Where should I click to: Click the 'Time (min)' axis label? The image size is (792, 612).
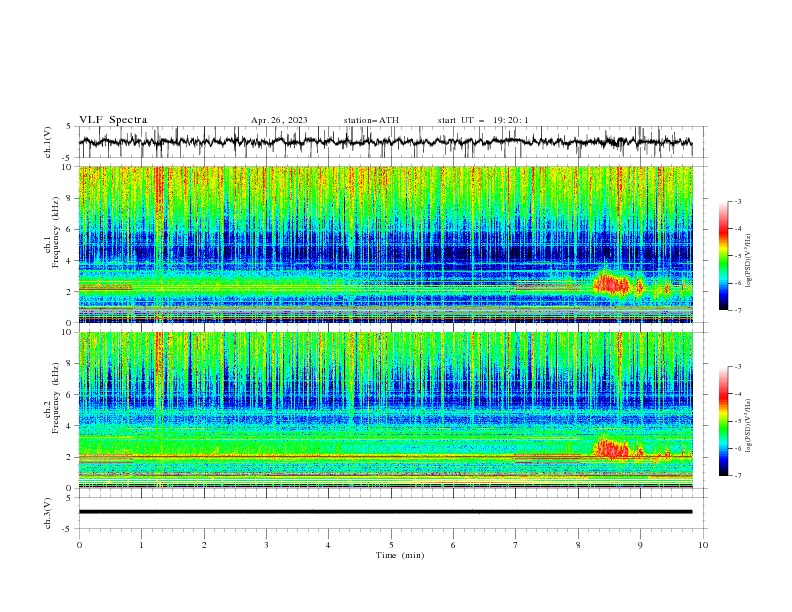pyautogui.click(x=400, y=555)
